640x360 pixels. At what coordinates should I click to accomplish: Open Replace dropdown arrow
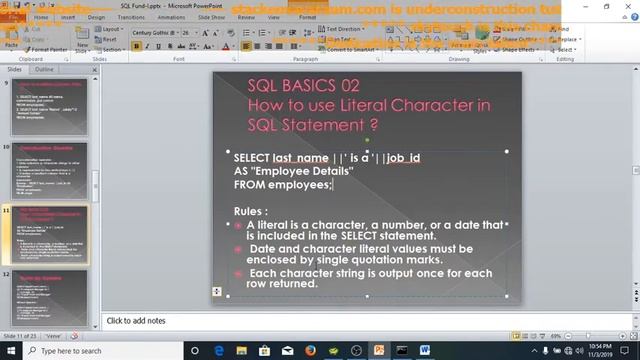[580, 39]
